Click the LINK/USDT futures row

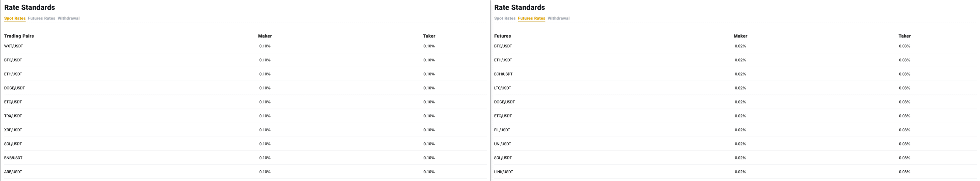pos(503,172)
